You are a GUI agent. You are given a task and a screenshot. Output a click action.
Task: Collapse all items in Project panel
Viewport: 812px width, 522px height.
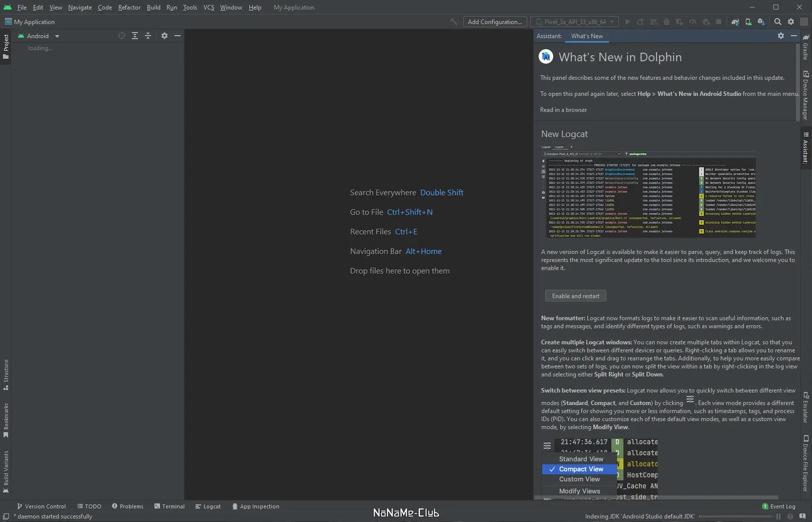tap(148, 36)
